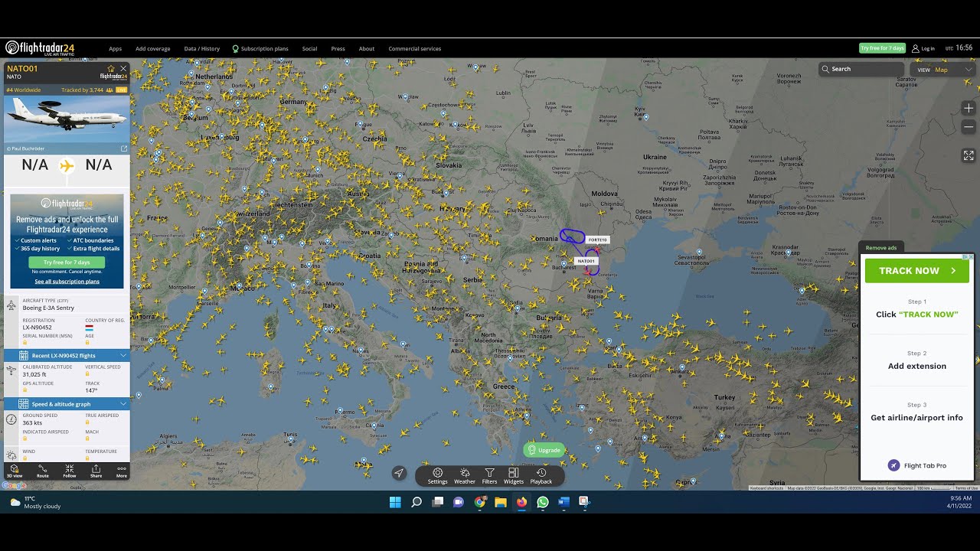Viewport: 980px width, 551px height.
Task: Open Chrome from the taskbar
Action: click(480, 502)
